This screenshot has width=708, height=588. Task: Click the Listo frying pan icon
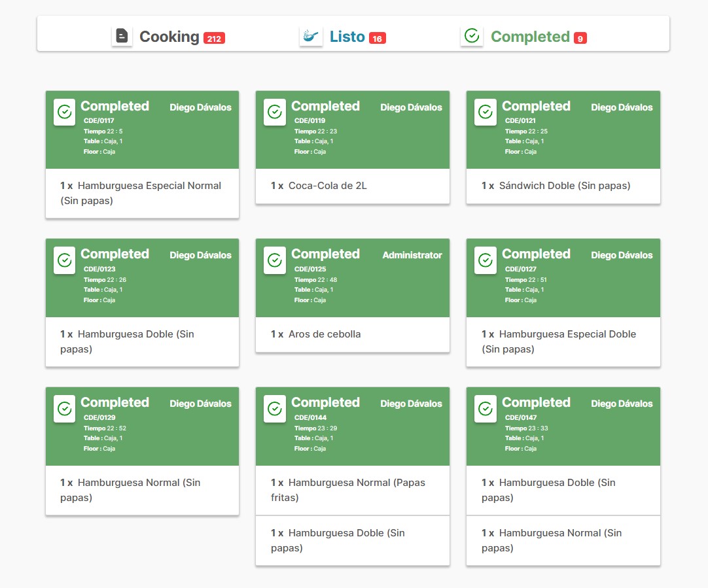coord(311,37)
